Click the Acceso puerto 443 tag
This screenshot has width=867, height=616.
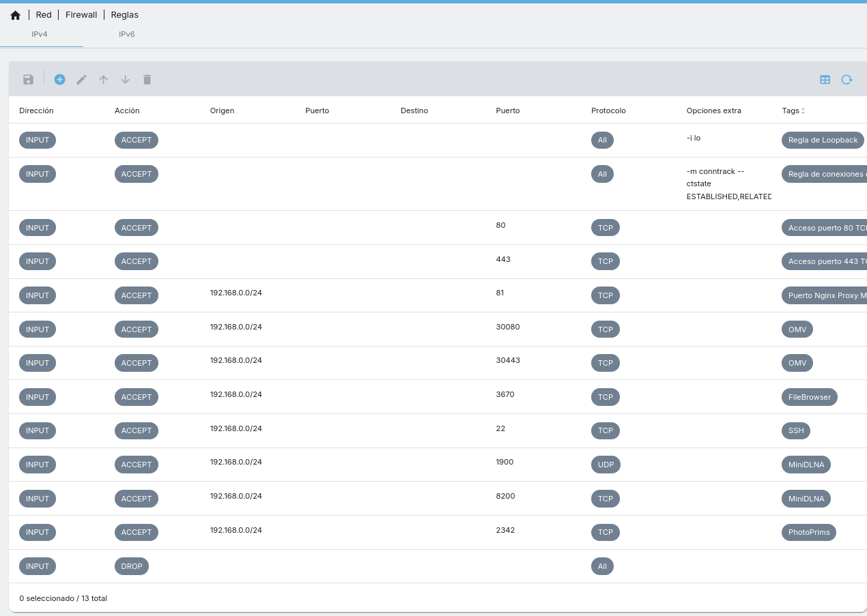[824, 261]
